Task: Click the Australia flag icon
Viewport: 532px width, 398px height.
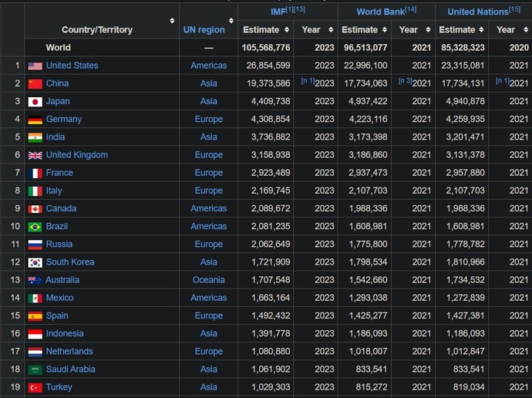Action: pyautogui.click(x=35, y=280)
